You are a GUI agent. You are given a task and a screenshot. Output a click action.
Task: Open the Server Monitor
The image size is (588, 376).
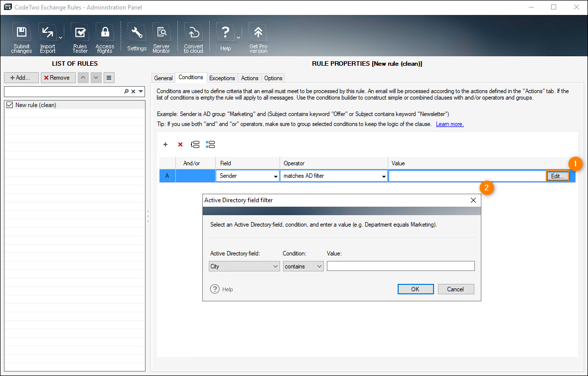[x=161, y=37]
